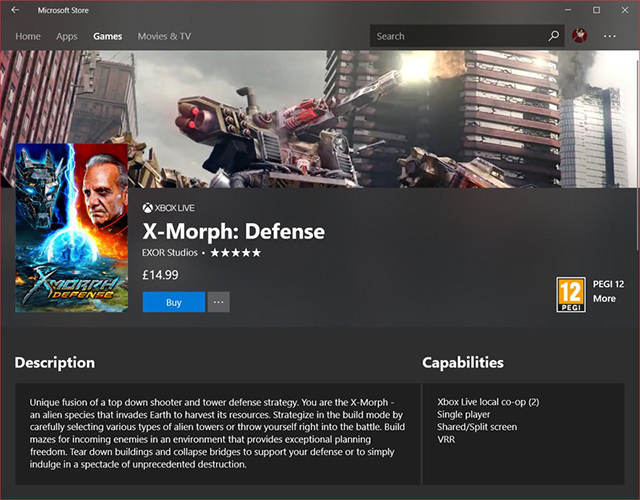The image size is (640, 500).
Task: Select 'VRR' capability
Action: [x=446, y=440]
